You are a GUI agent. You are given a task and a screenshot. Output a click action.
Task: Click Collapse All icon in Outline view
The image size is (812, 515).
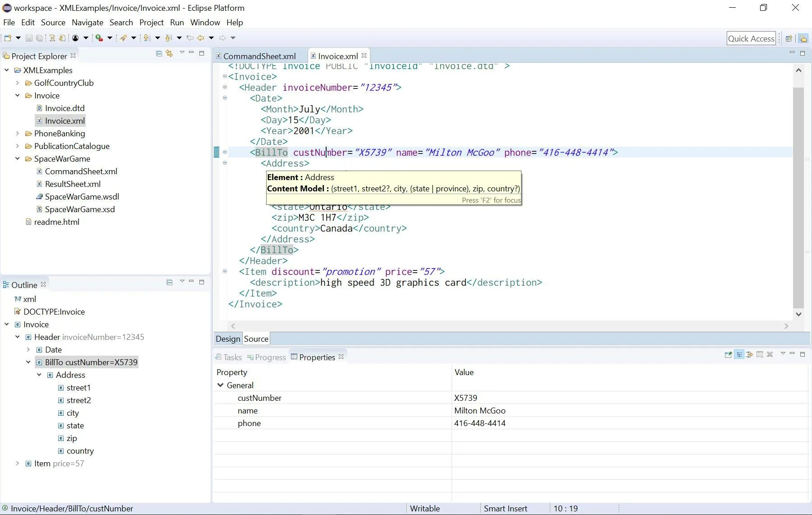(170, 282)
